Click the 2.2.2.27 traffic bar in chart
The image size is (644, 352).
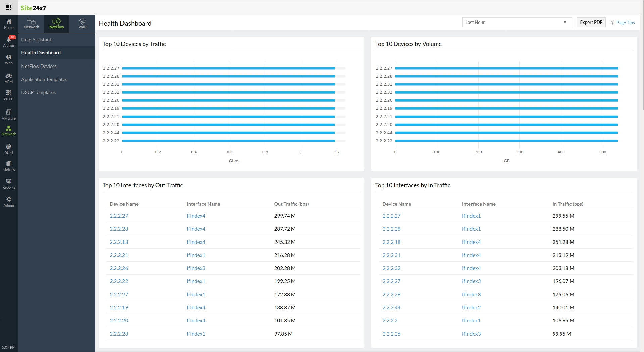229,68
